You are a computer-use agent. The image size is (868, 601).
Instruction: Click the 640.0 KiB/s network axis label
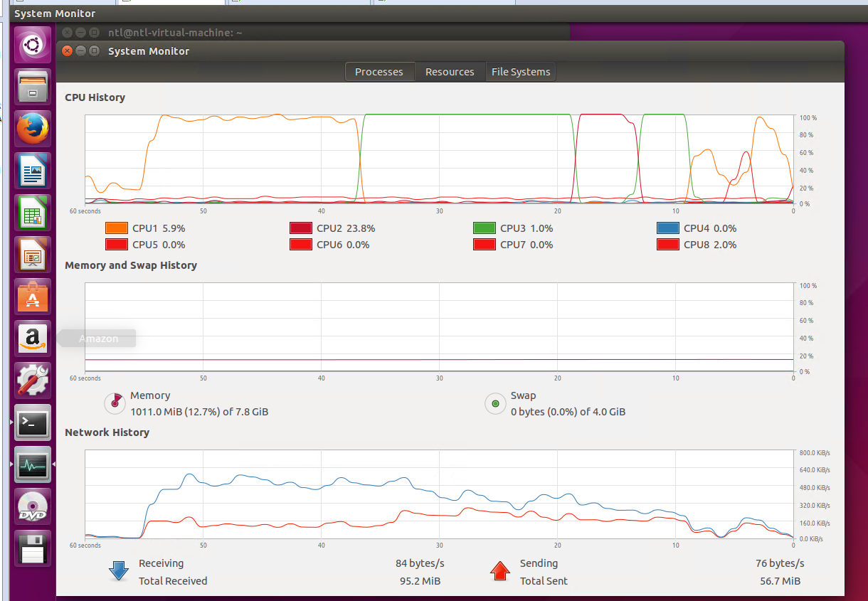click(x=815, y=470)
